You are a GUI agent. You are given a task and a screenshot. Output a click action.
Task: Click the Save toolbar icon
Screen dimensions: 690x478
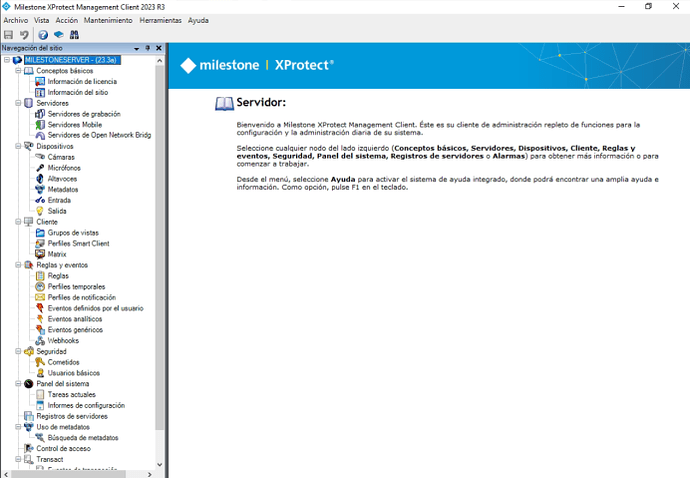[8, 34]
